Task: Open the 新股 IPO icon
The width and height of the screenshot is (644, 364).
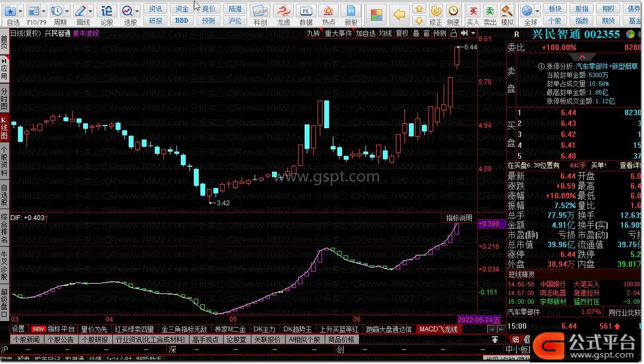Action: point(351,11)
